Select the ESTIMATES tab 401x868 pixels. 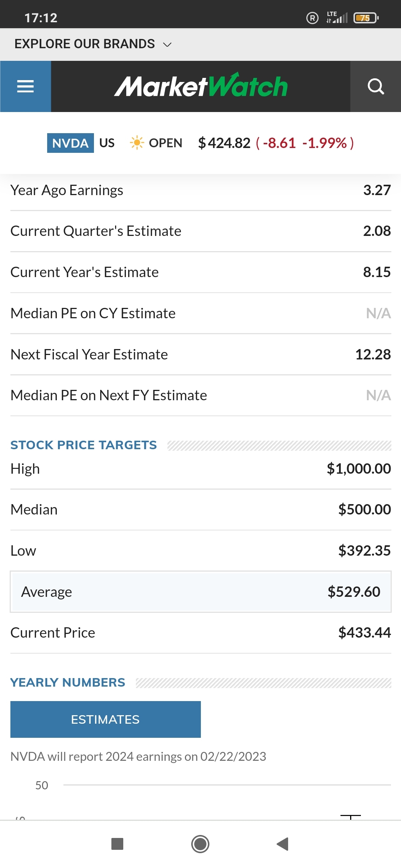click(105, 719)
